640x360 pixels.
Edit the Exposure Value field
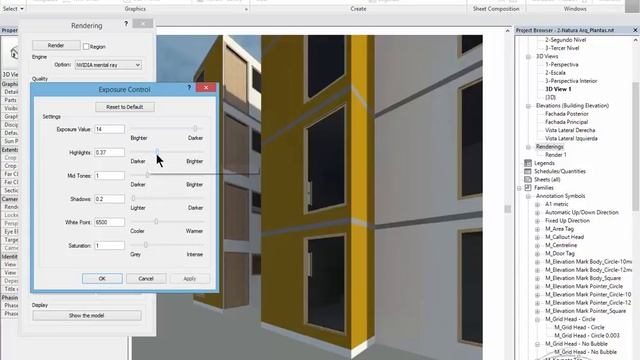[x=109, y=129]
